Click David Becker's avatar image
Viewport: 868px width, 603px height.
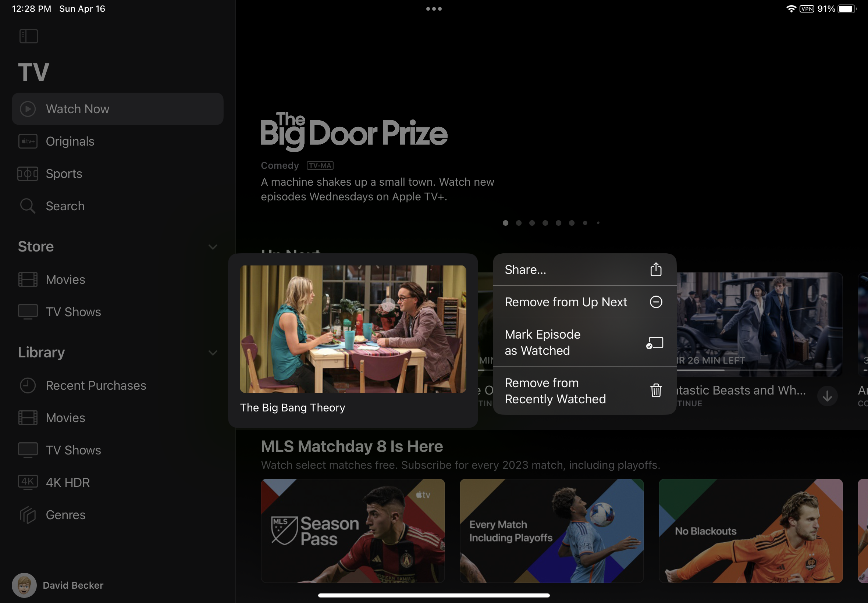pyautogui.click(x=24, y=585)
